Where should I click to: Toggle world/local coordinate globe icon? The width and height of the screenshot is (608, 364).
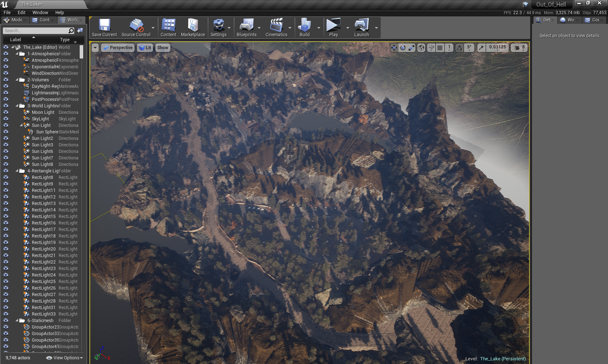(421, 48)
